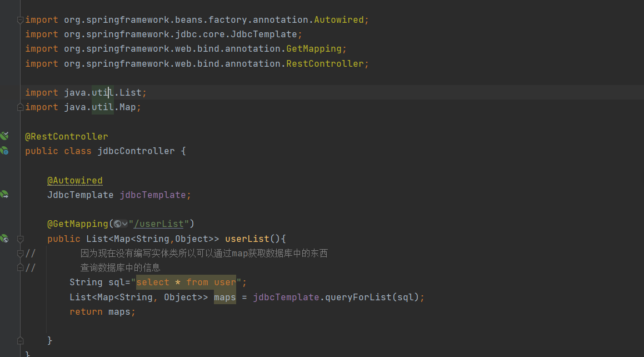
Task: Click the @Autowired annotation
Action: 75,180
